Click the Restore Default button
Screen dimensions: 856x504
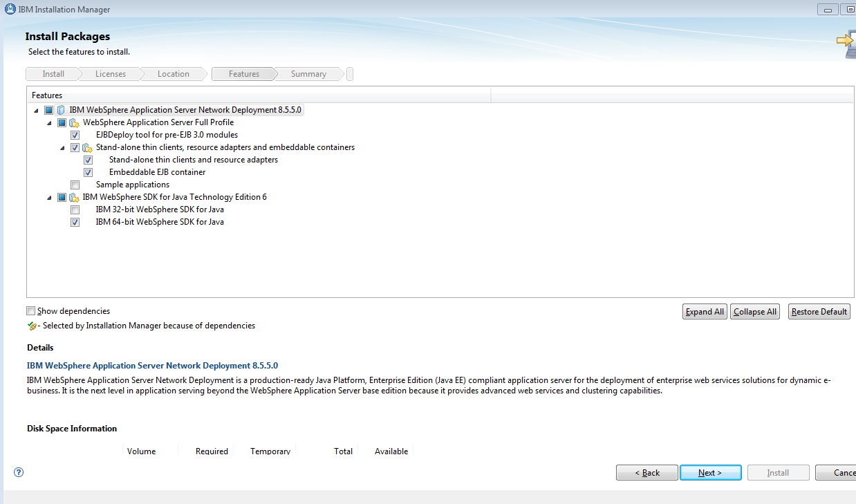tap(819, 312)
